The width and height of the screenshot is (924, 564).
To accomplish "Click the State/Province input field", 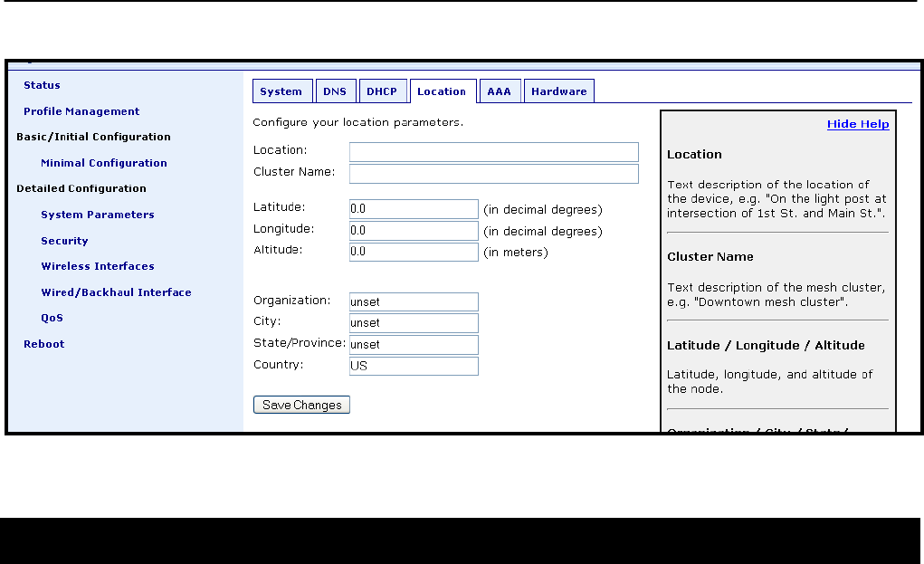I will pos(414,345).
